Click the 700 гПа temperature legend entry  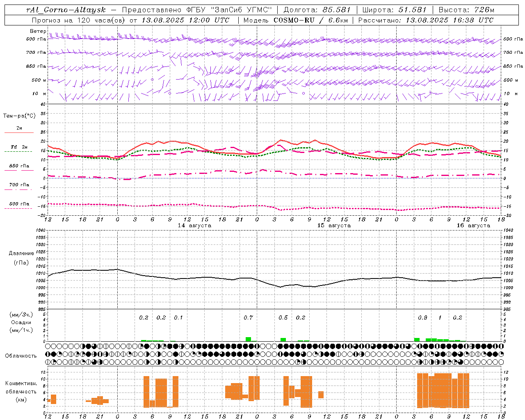[19, 185]
